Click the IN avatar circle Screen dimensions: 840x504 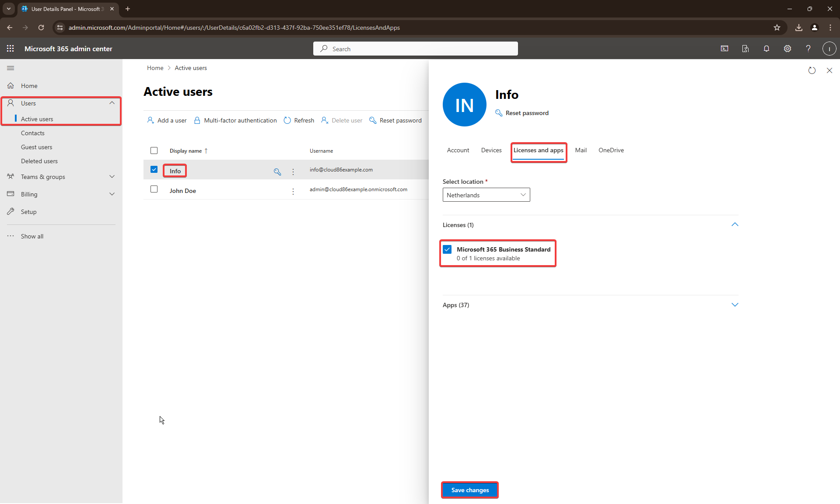tap(465, 105)
